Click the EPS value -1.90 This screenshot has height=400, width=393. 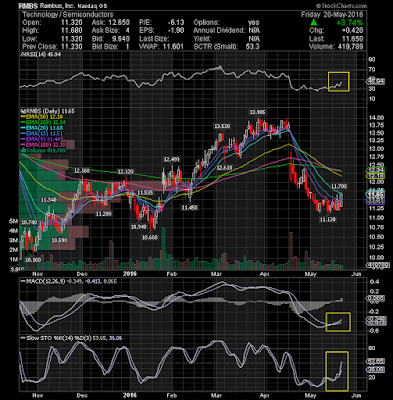tap(176, 30)
